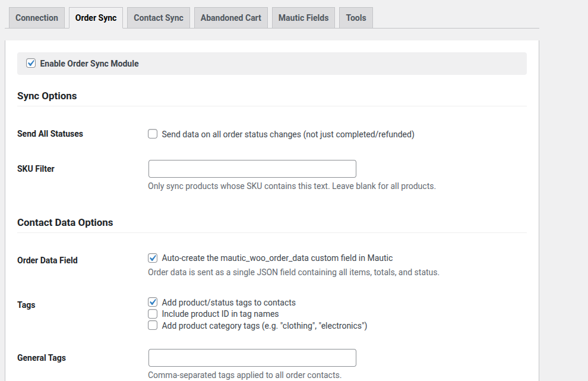Click the Sync Options section heading

pos(47,96)
